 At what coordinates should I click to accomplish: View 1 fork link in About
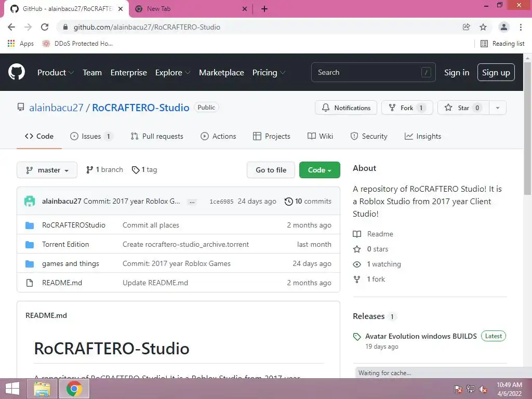pos(369,279)
